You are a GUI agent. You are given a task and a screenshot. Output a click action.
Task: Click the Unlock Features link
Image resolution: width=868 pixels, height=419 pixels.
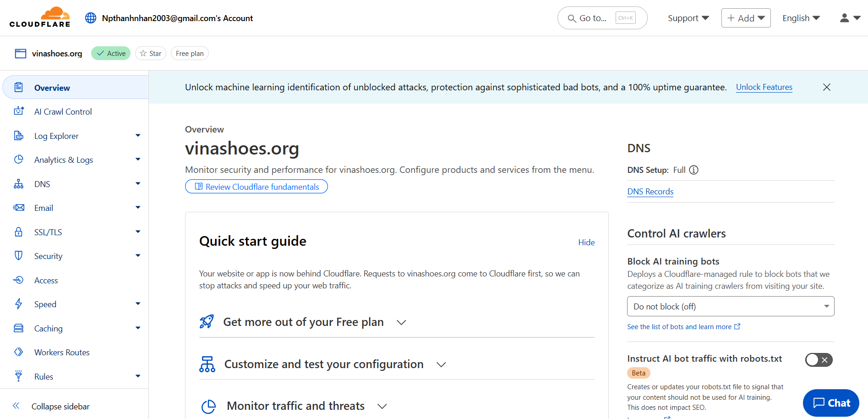pyautogui.click(x=764, y=87)
